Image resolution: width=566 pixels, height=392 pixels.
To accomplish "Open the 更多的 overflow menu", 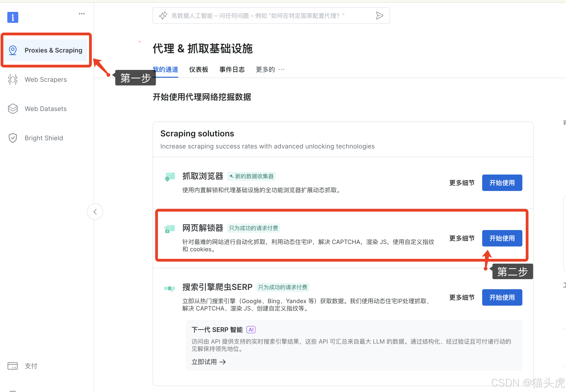I will (265, 69).
